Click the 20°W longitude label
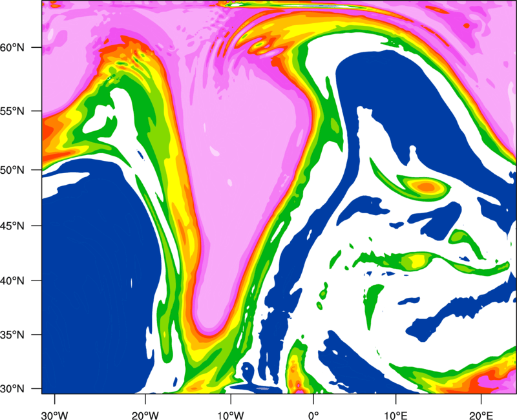The height and width of the screenshot is (420, 517). [145, 415]
